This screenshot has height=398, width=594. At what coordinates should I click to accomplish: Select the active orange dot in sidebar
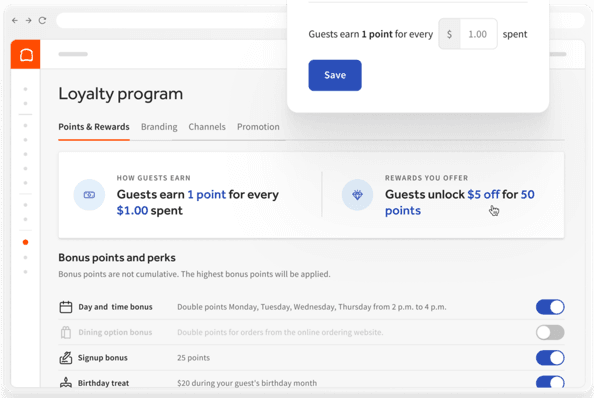click(25, 242)
